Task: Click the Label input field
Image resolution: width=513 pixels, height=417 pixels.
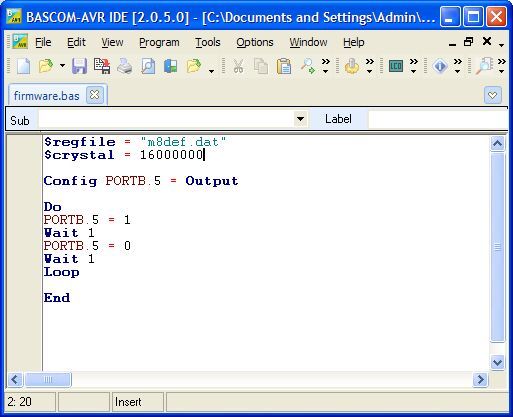Action: [x=438, y=119]
